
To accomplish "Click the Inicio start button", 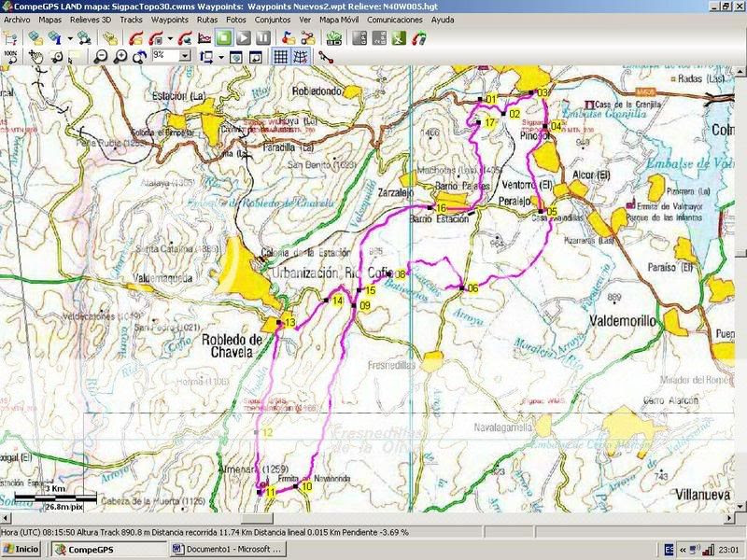I will 21,550.
